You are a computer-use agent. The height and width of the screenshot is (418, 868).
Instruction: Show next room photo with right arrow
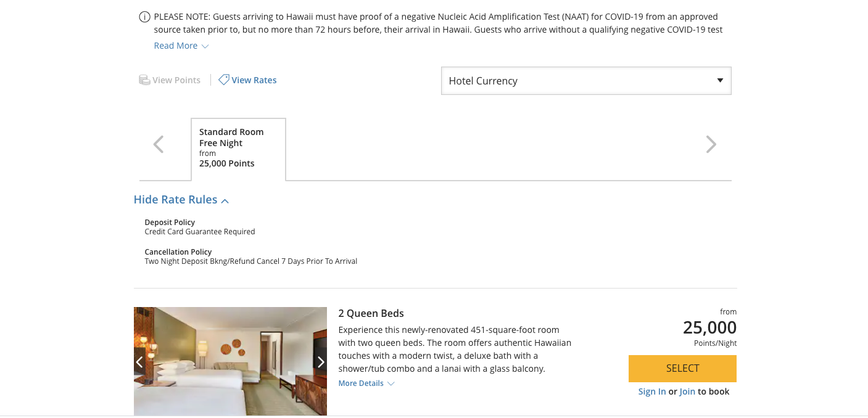tap(321, 362)
